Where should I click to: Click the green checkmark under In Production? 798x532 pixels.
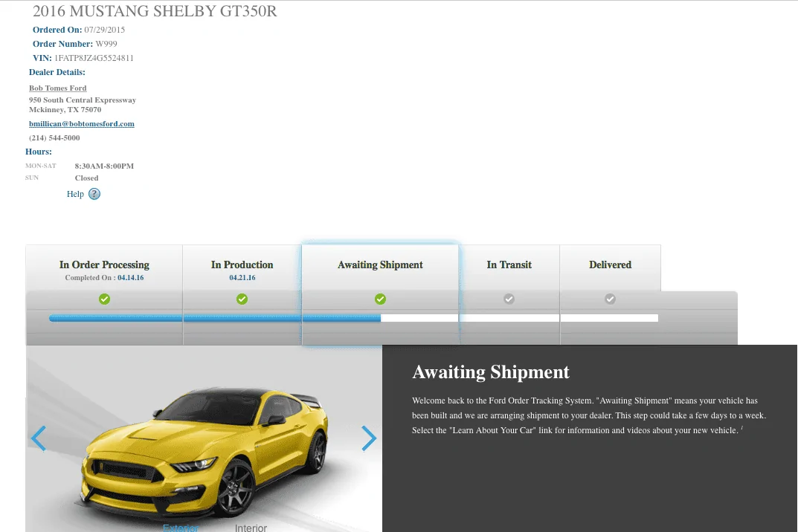242,299
